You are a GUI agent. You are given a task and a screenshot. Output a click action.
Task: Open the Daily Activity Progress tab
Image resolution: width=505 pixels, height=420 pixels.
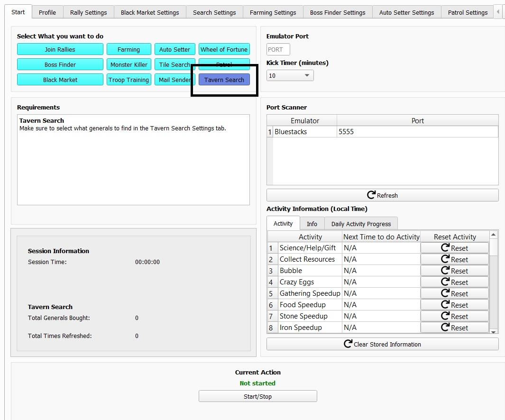click(x=361, y=224)
